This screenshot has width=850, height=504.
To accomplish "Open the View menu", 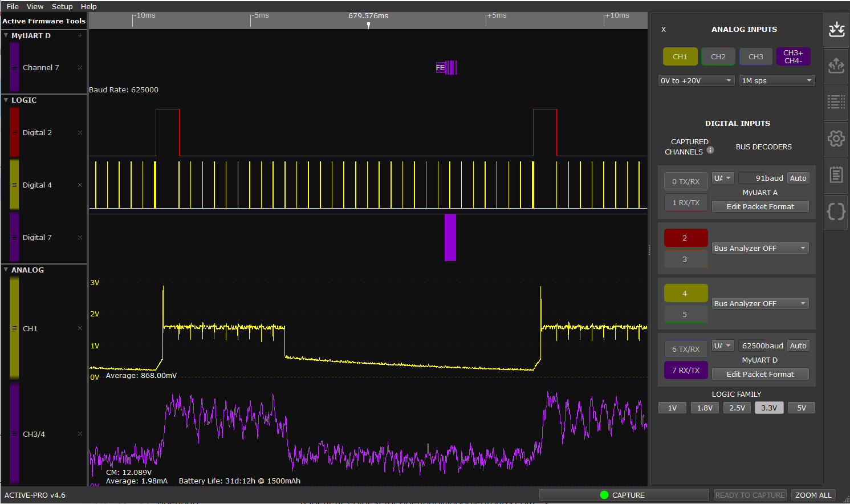I will click(35, 6).
